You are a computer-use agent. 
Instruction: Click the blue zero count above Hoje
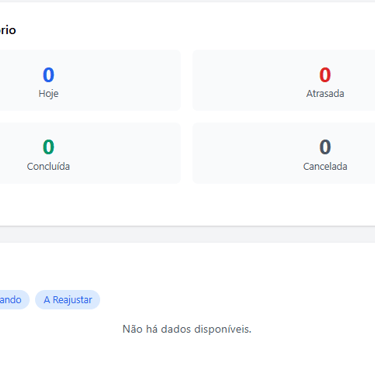pyautogui.click(x=48, y=75)
